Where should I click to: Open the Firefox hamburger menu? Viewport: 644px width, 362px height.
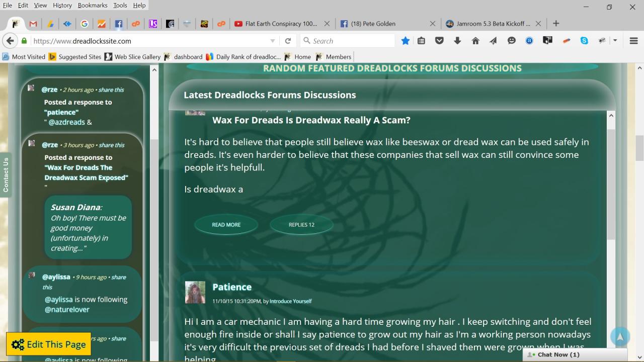coord(634,41)
